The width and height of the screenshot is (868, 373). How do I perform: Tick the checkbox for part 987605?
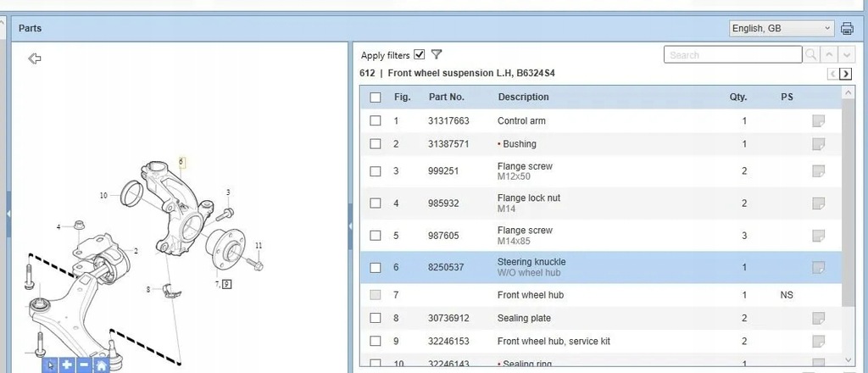click(x=376, y=235)
